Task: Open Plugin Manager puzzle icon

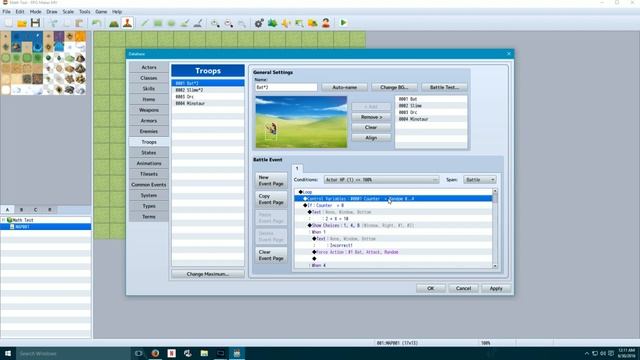Action: tap(272, 23)
